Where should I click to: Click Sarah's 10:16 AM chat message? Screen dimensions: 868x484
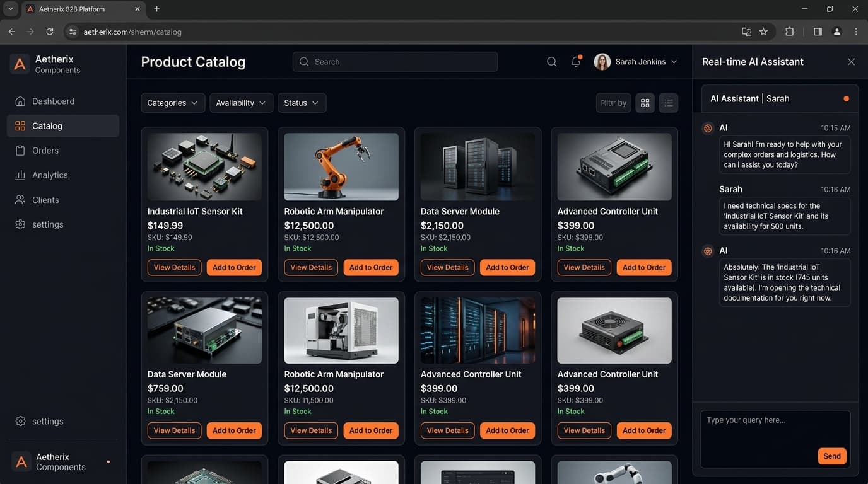pyautogui.click(x=785, y=216)
